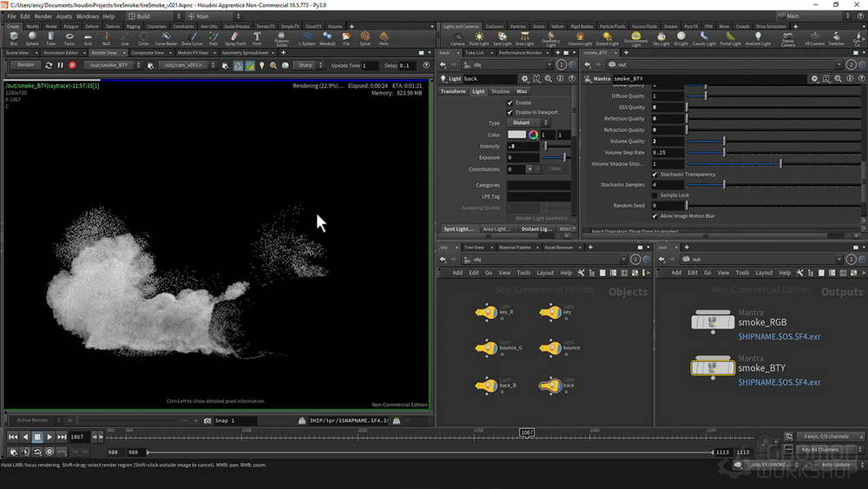Click the Render button
The image size is (868, 489).
pos(25,65)
